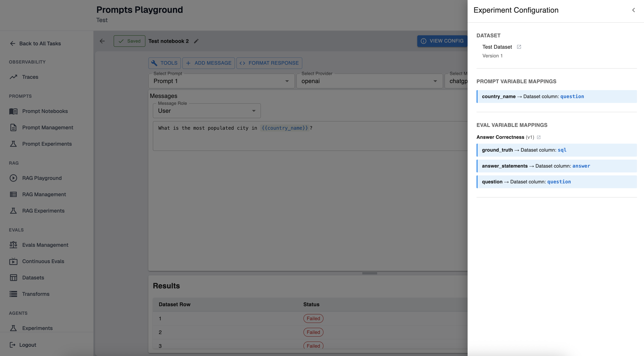Image resolution: width=644 pixels, height=356 pixels.
Task: Switch to RAG Playground
Action: click(42, 178)
